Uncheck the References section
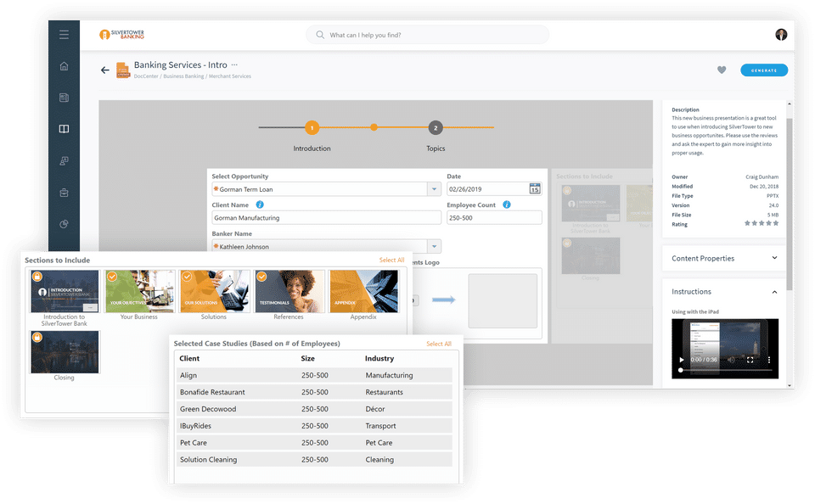This screenshot has height=504, width=815. [x=262, y=277]
